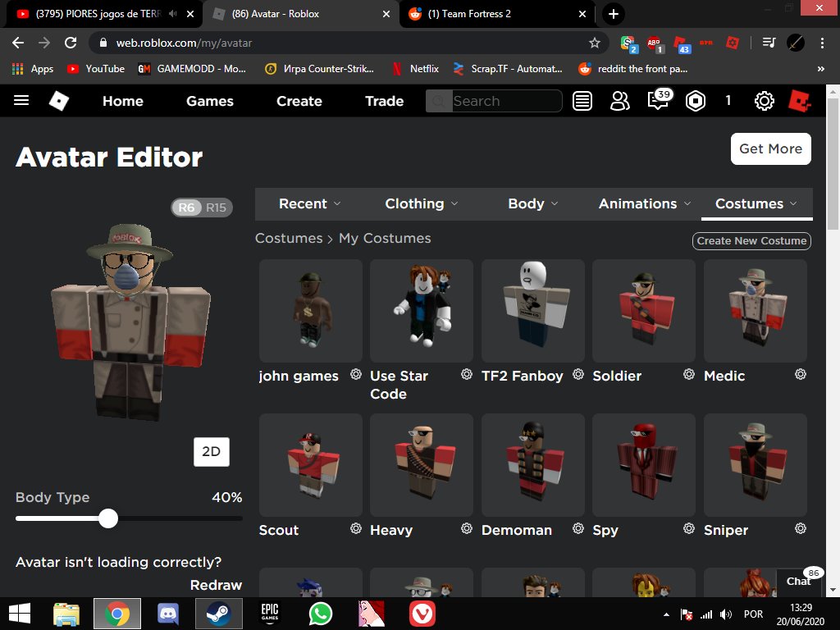
Task: Open settings gear for john games costume
Action: [356, 374]
